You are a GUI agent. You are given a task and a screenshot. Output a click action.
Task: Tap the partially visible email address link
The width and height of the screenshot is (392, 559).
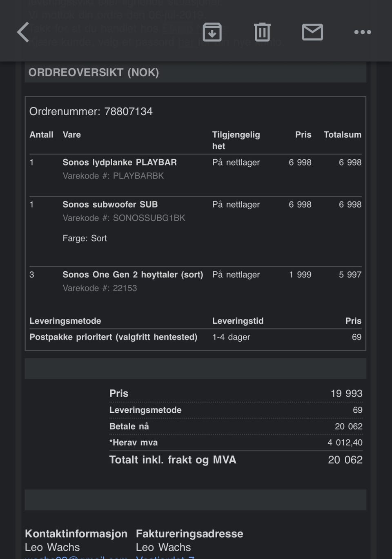[76, 557]
